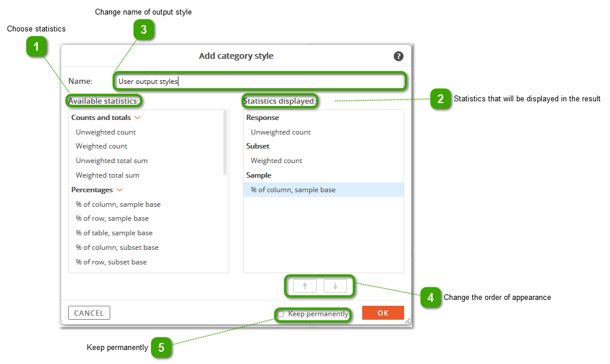Click the Subset heading in Statistics displayed
The width and height of the screenshot is (610, 364).
(x=258, y=146)
